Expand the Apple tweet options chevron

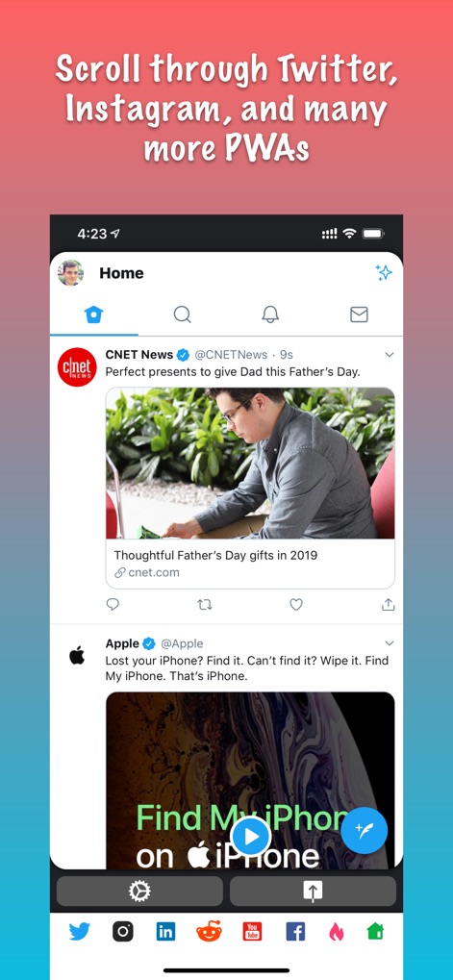(x=390, y=643)
